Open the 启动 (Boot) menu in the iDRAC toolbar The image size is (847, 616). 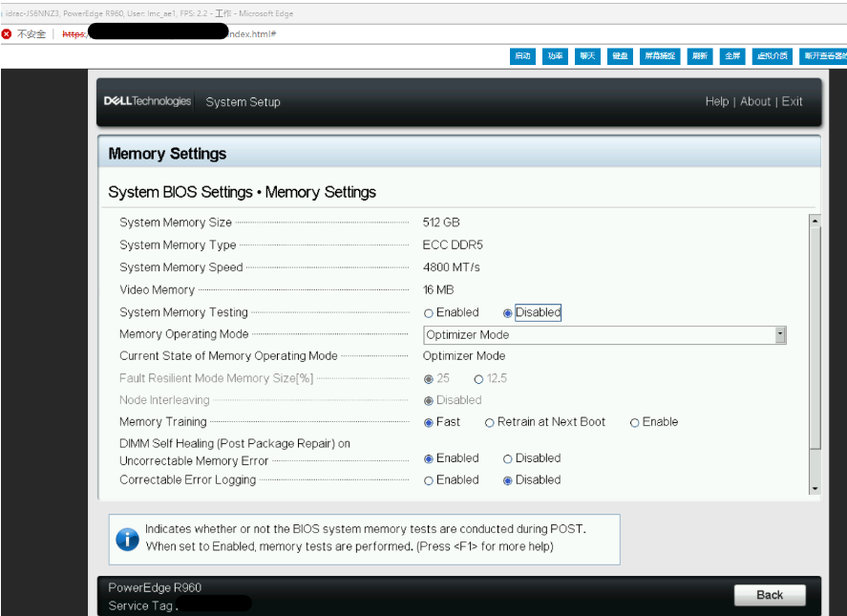pos(523,56)
